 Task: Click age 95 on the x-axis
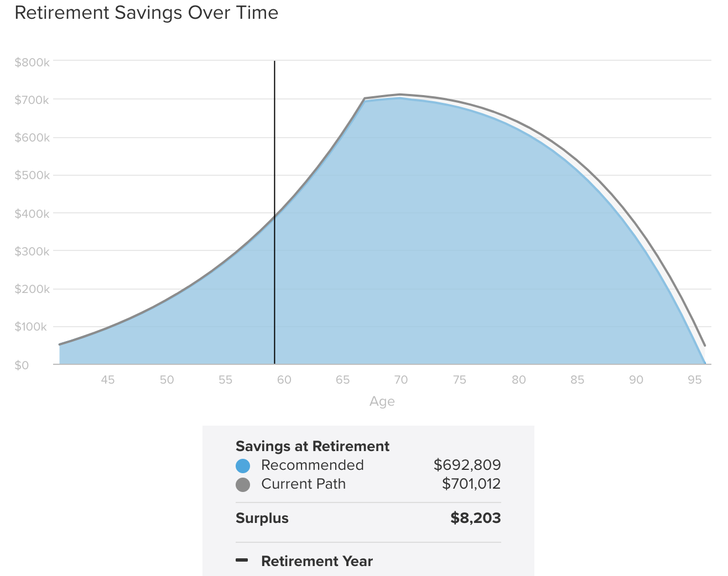695,380
